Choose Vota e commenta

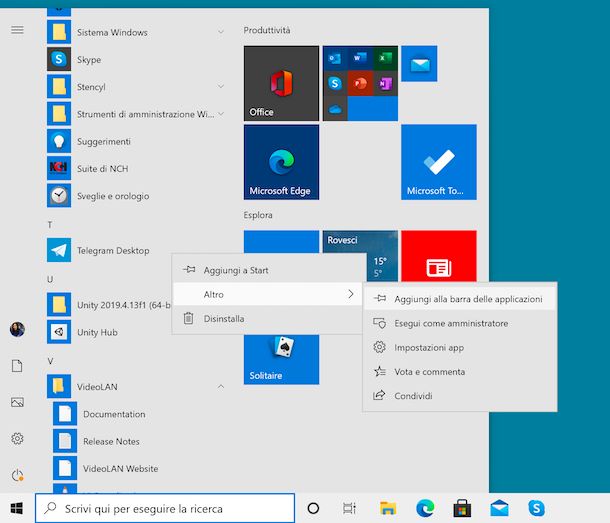pos(460,371)
